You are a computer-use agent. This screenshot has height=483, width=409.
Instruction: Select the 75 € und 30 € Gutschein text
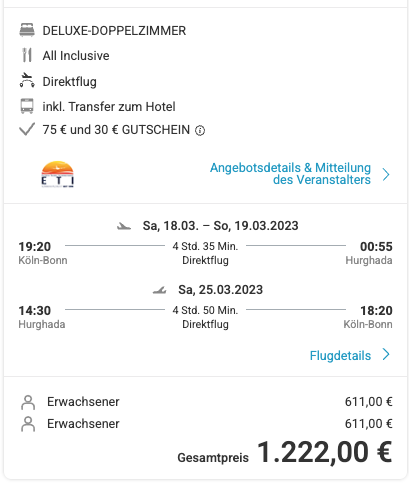(116, 130)
